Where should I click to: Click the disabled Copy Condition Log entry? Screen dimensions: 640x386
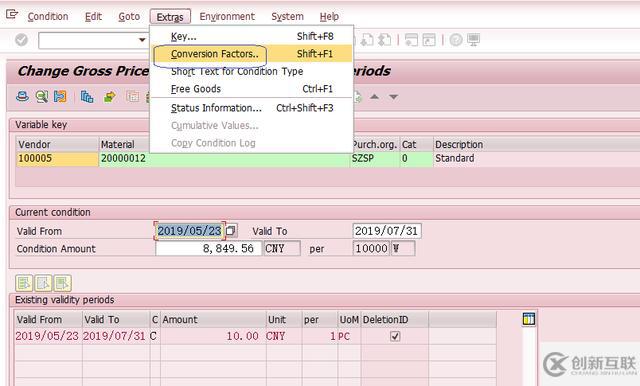coord(251,143)
